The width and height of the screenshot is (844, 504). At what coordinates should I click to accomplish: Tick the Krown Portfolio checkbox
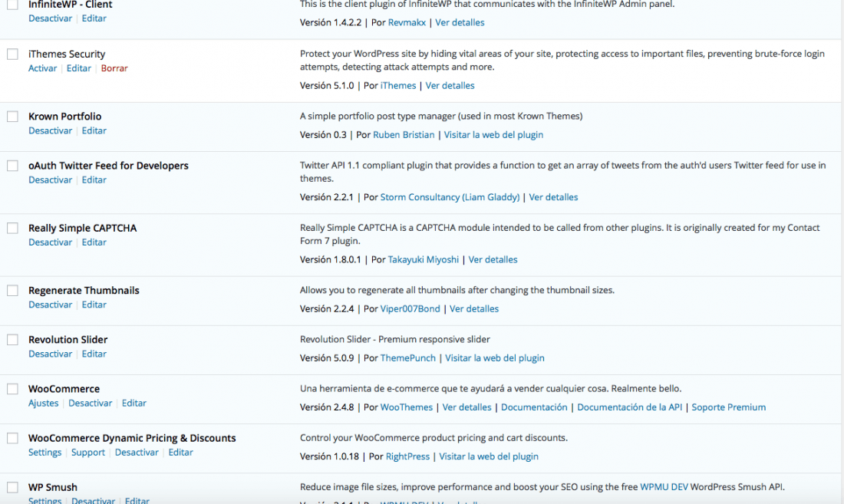click(12, 117)
